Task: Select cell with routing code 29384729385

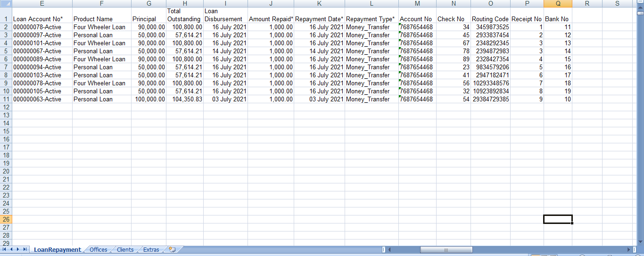Action: pos(490,99)
